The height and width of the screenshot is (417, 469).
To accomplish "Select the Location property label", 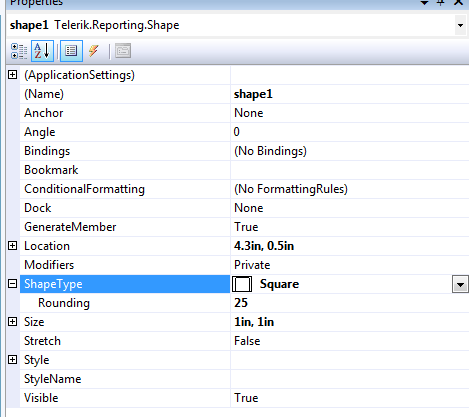I will 47,246.
